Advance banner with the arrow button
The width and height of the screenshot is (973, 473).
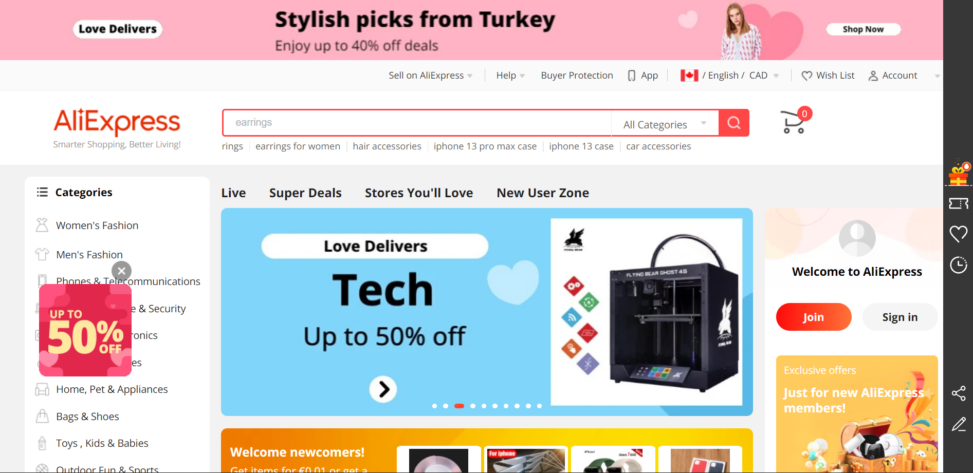(x=383, y=389)
